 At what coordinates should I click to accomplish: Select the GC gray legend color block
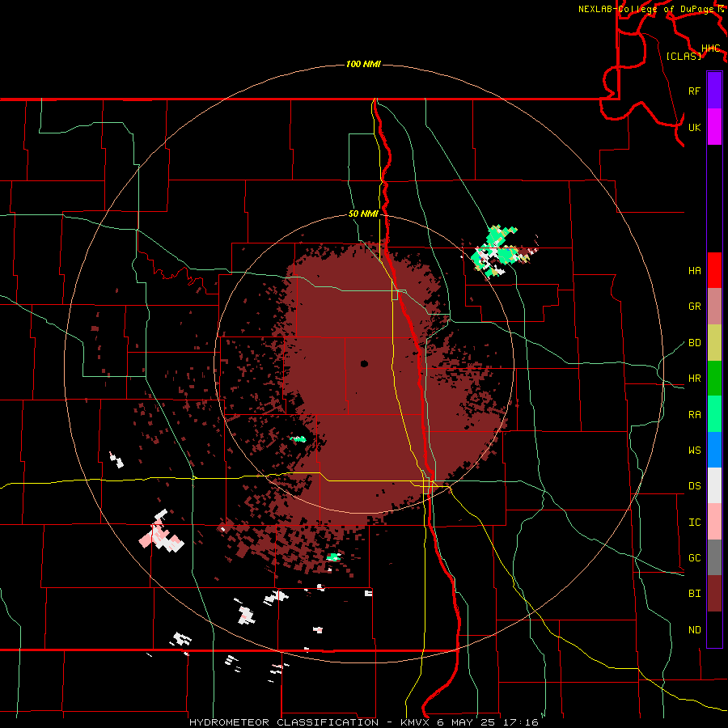(714, 557)
